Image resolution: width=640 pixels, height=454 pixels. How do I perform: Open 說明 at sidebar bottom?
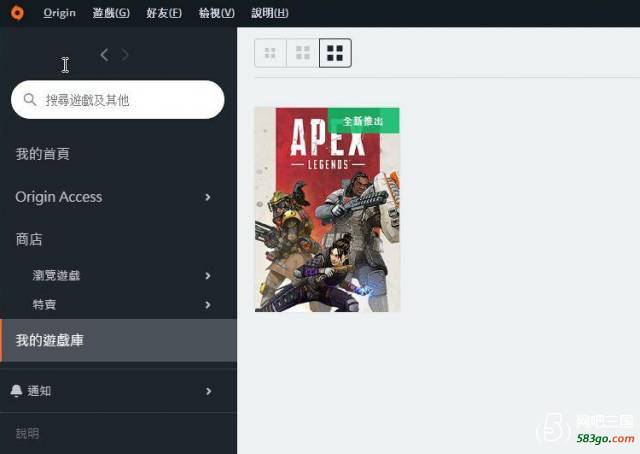27,433
